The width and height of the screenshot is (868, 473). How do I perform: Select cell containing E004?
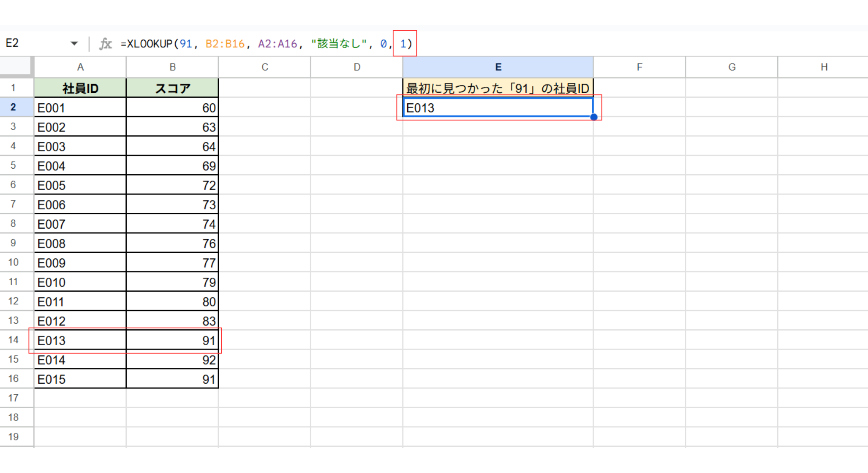80,166
